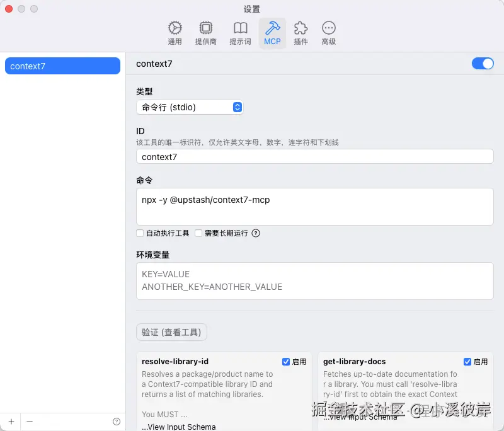
Task: Switch to the MCP tab
Action: [272, 32]
